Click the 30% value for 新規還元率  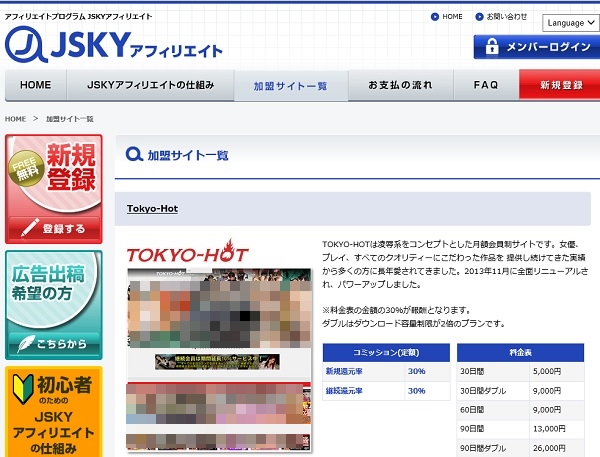[416, 371]
